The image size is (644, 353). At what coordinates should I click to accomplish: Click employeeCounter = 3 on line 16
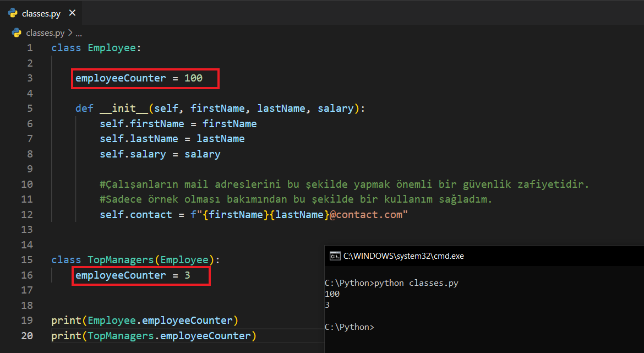click(x=133, y=275)
